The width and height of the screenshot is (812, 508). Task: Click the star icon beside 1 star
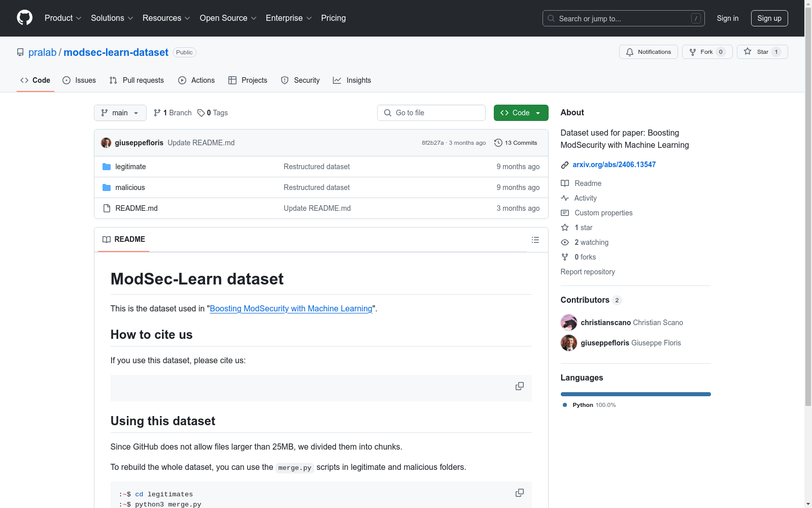click(565, 228)
